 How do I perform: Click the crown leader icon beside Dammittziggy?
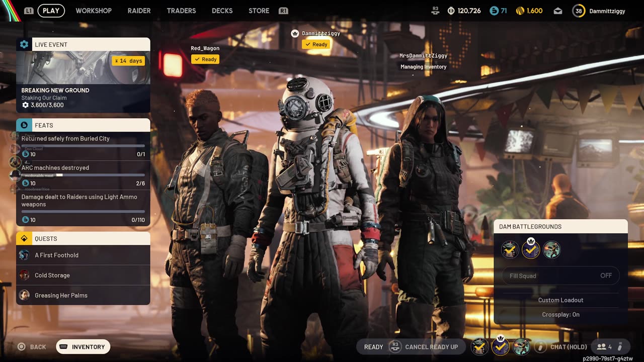tap(295, 33)
